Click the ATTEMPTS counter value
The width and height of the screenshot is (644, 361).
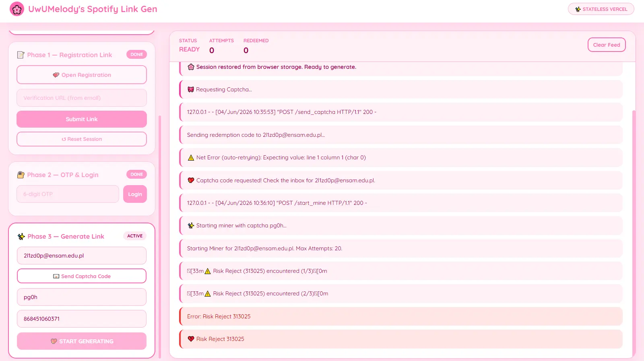(x=212, y=50)
